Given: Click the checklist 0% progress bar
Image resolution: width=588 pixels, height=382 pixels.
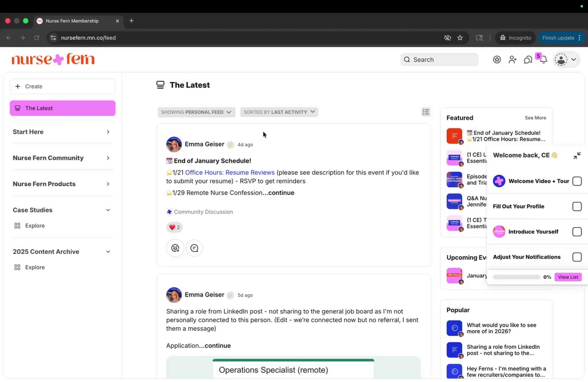Looking at the screenshot, I should click(x=516, y=277).
